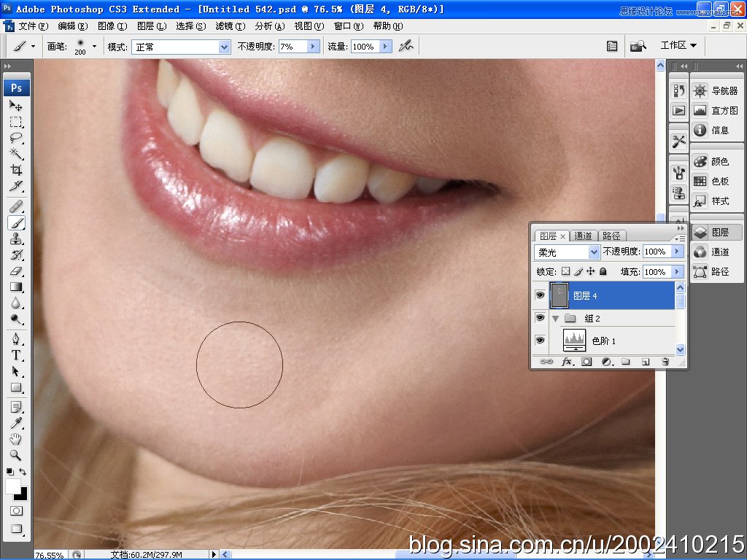
Task: Select the Clone Stamp tool
Action: click(x=16, y=238)
